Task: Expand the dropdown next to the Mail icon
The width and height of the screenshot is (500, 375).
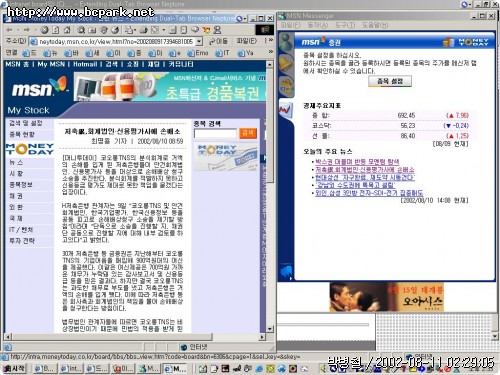Action: click(135, 30)
